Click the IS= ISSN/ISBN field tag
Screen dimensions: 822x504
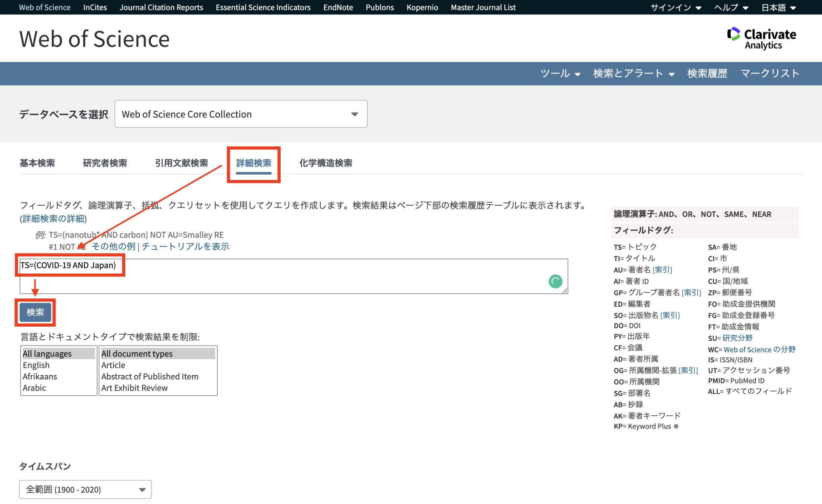(x=730, y=360)
